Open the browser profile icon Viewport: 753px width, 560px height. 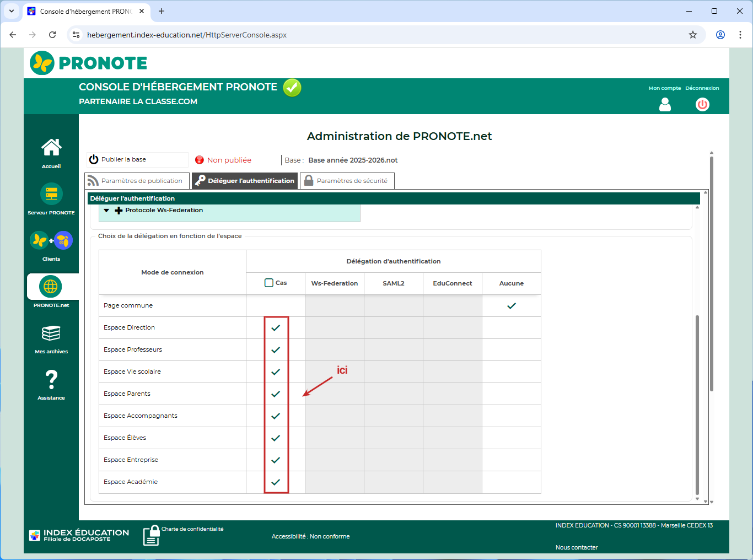720,35
